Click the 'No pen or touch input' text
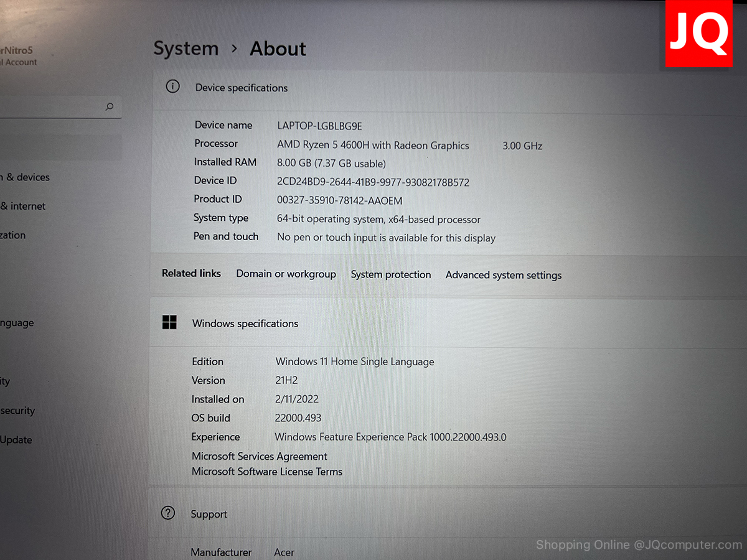 coord(386,238)
